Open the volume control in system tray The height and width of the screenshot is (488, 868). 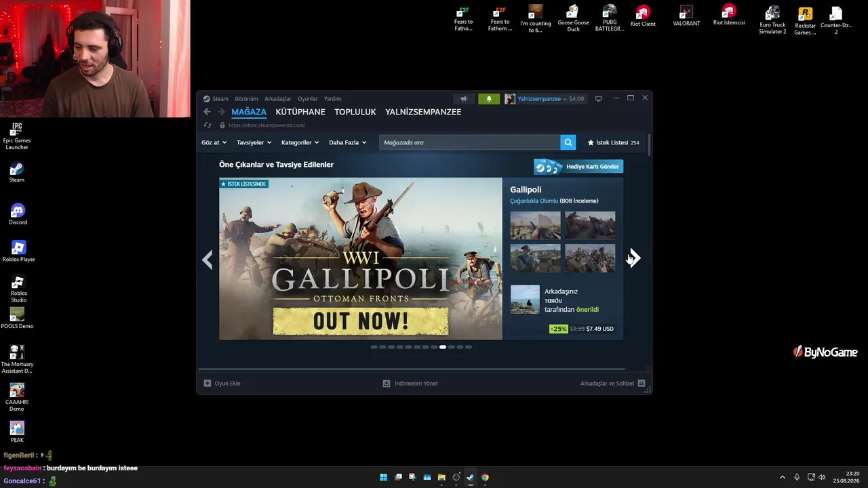[822, 477]
